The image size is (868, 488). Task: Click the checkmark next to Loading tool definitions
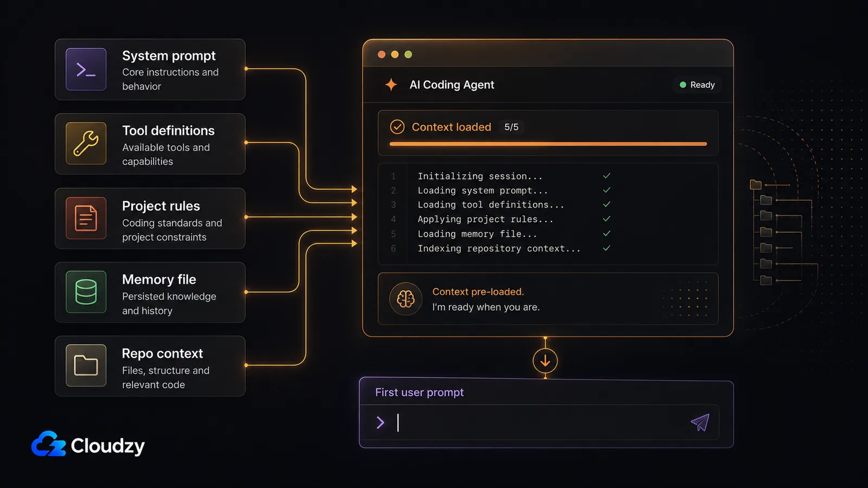tap(607, 204)
